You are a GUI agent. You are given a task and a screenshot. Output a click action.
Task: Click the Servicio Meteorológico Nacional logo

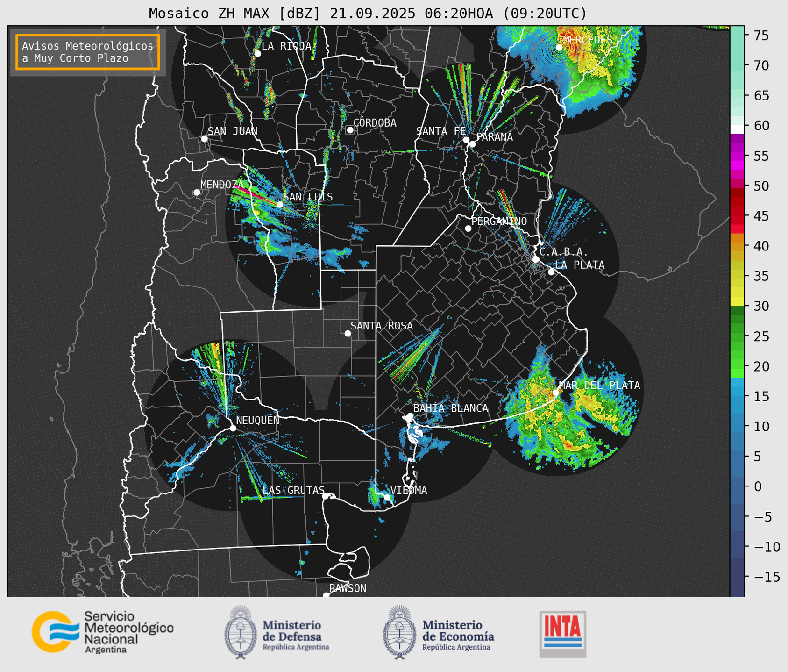click(102, 632)
